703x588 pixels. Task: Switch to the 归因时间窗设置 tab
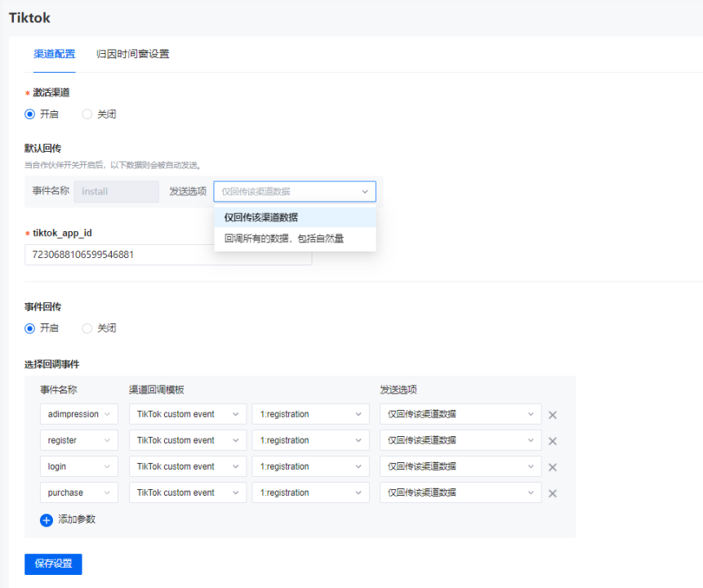[x=133, y=54]
